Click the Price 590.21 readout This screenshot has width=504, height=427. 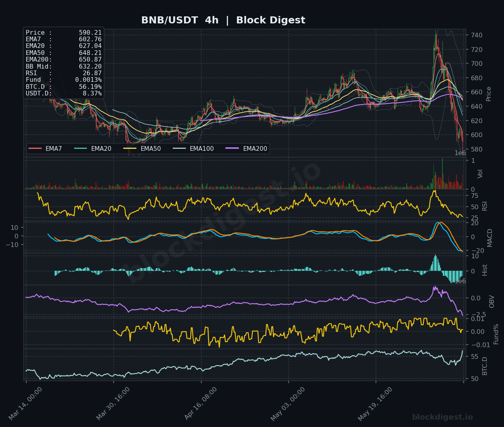(64, 33)
